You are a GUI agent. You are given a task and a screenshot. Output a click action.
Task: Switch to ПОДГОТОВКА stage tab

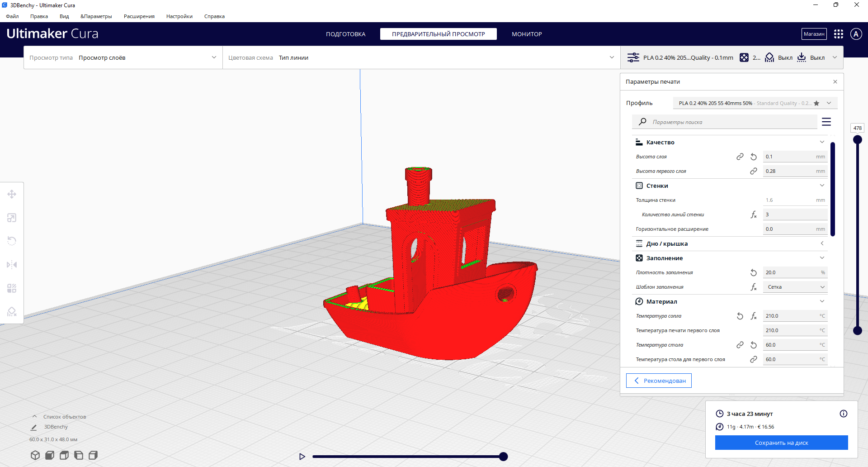coord(346,34)
